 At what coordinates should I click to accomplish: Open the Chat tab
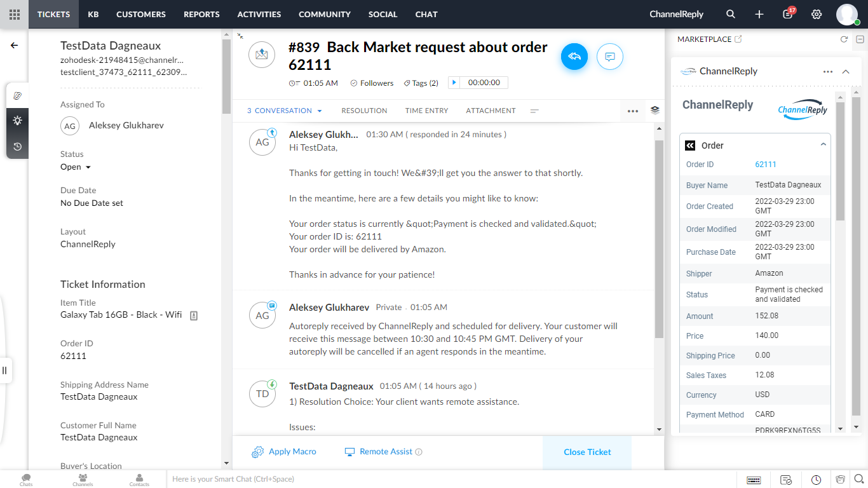(426, 14)
